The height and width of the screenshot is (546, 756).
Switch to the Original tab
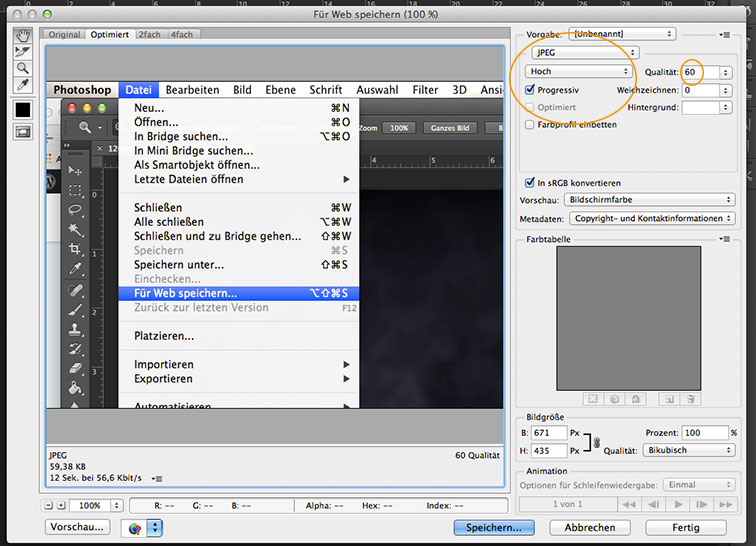tap(64, 34)
